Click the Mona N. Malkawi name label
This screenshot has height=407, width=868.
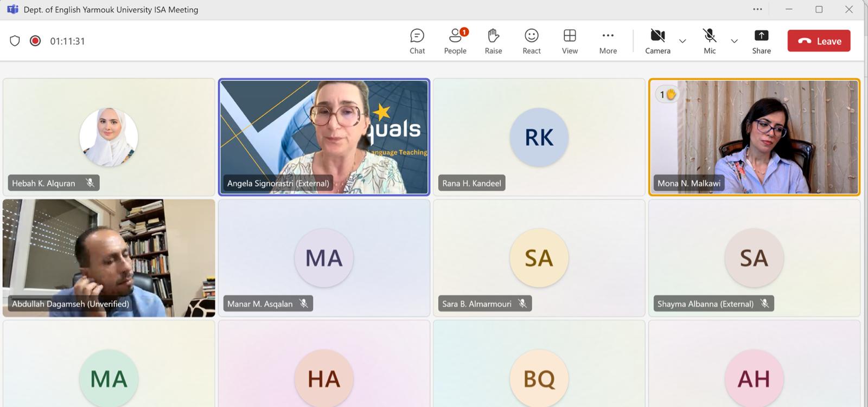tap(689, 183)
